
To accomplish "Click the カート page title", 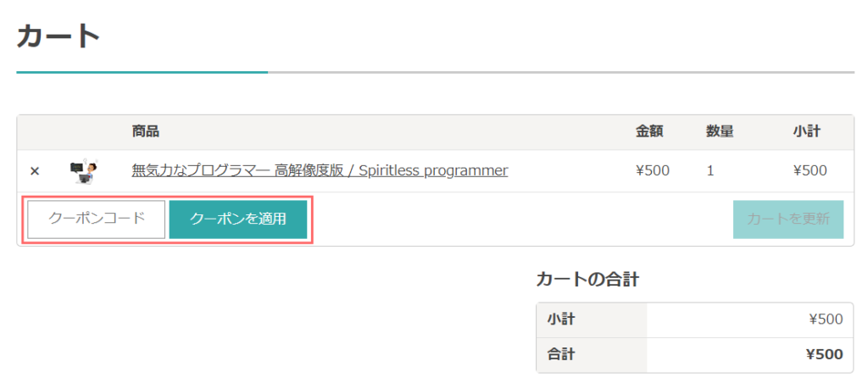I will (58, 36).
